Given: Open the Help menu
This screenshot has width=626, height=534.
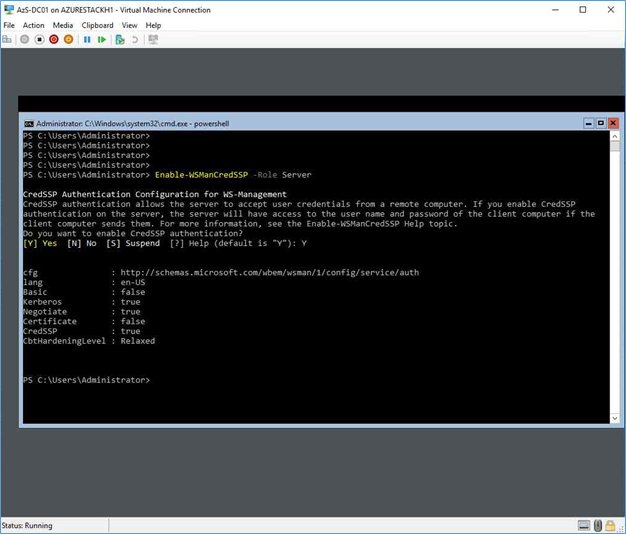Looking at the screenshot, I should tap(153, 25).
